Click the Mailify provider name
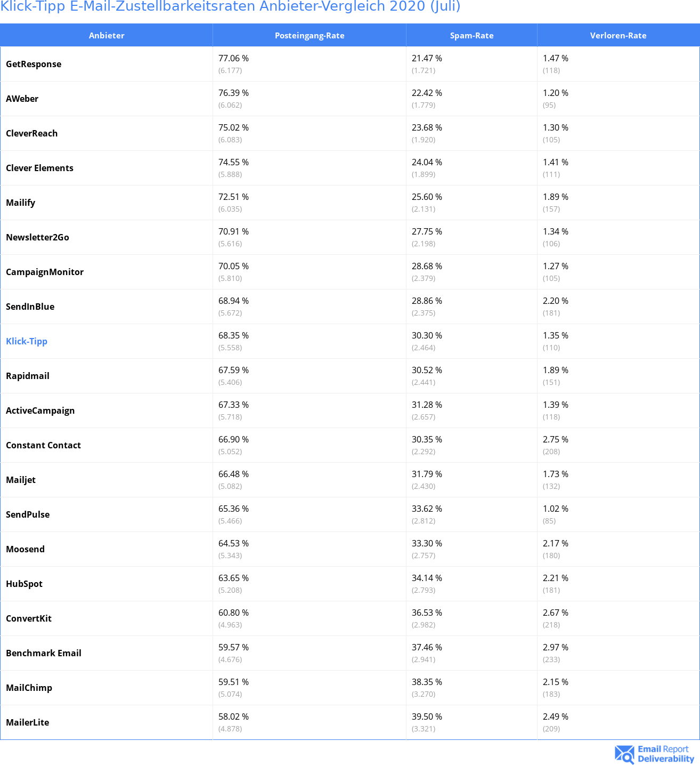700x765 pixels. tap(21, 203)
